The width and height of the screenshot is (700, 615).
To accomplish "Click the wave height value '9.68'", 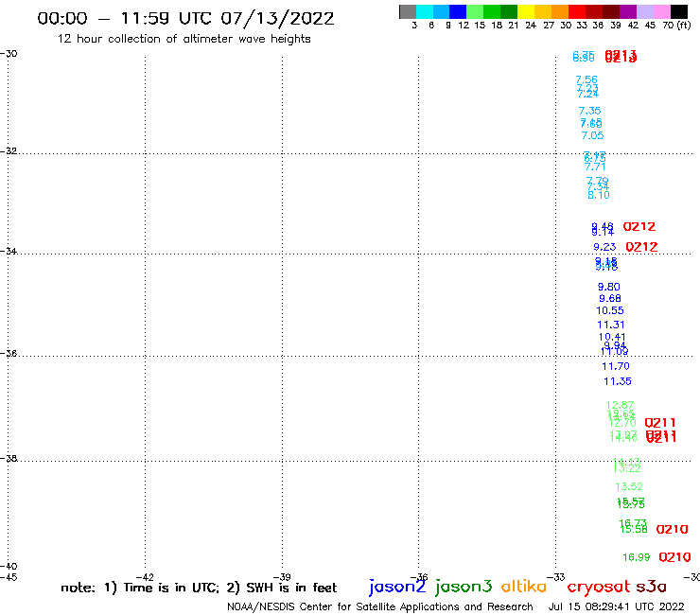I will click(x=610, y=298).
